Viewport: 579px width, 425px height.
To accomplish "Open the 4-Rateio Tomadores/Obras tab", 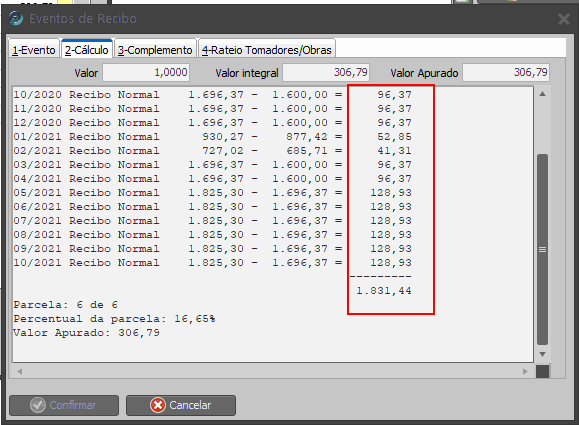I will 267,49.
